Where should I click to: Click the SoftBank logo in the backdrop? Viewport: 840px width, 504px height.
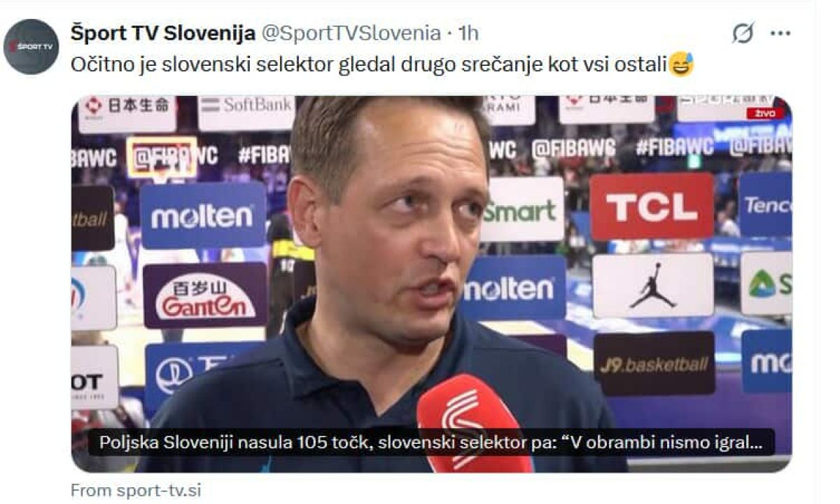(247, 106)
